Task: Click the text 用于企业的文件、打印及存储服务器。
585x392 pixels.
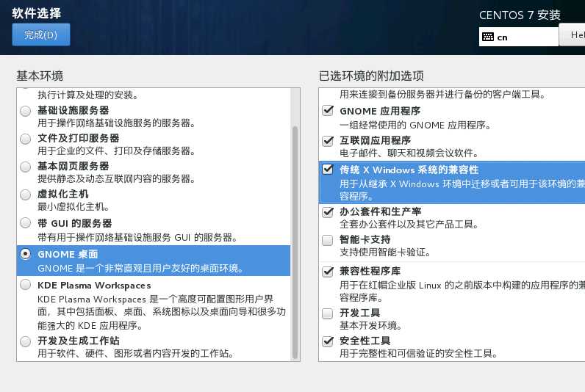Action: (x=116, y=151)
